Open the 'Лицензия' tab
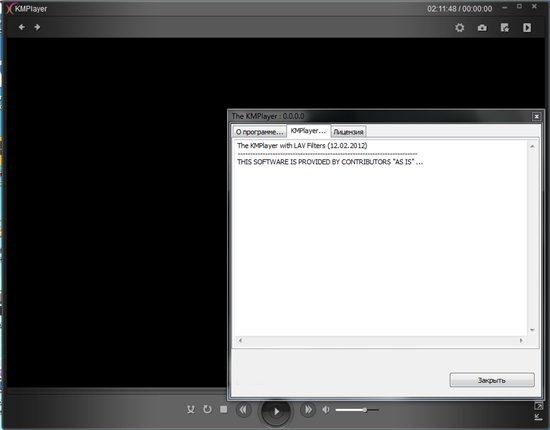The width and height of the screenshot is (550, 430). click(348, 132)
